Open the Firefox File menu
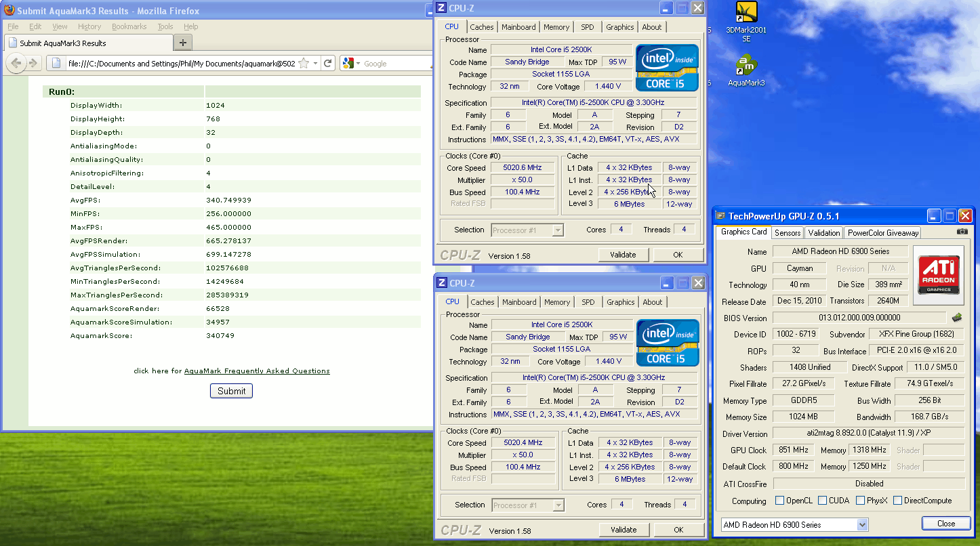Screen dimensions: 980x546 coord(13,26)
